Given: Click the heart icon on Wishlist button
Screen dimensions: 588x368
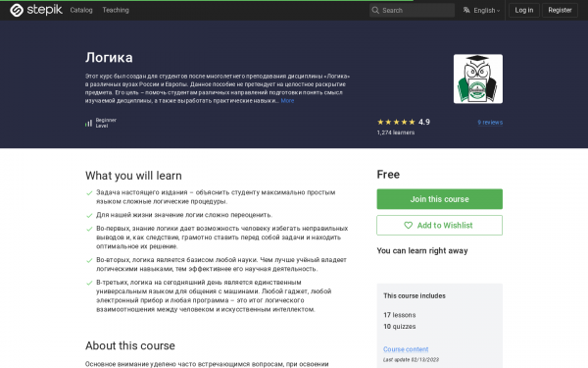Looking at the screenshot, I should [x=408, y=226].
